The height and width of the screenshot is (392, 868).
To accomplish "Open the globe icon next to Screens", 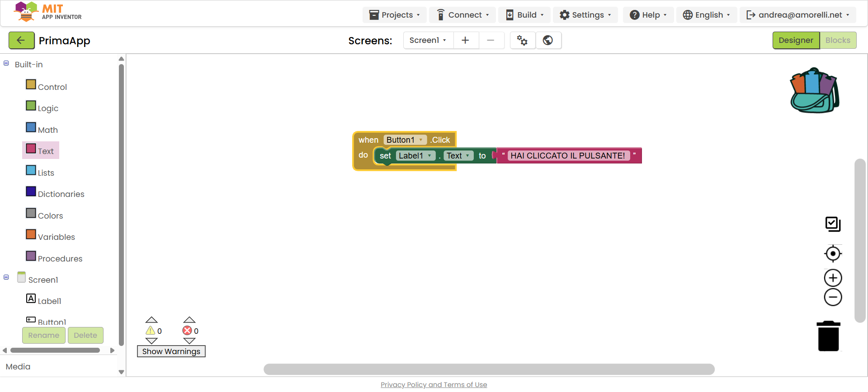I will point(548,41).
